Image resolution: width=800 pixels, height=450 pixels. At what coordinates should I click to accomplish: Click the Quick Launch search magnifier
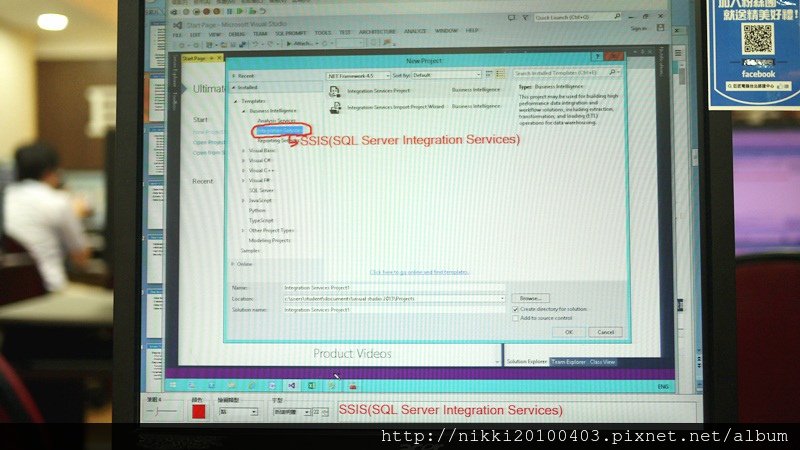(x=617, y=16)
